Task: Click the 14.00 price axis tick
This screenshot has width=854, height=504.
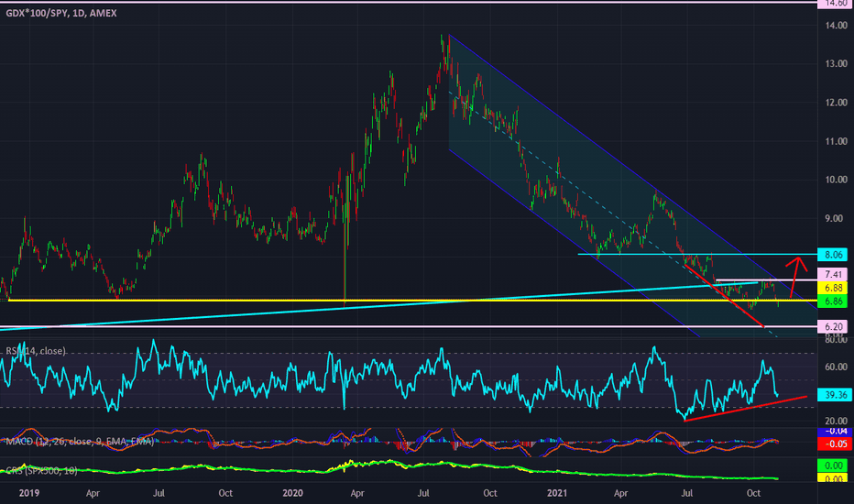Action: tap(836, 25)
